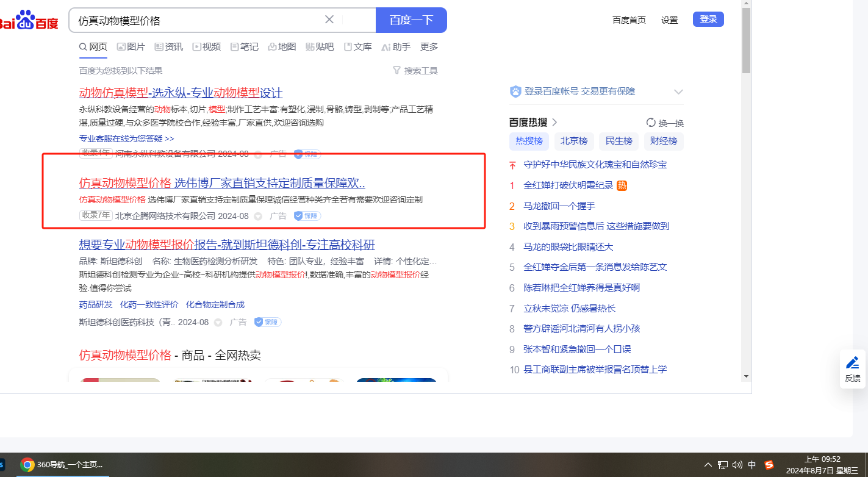The height and width of the screenshot is (477, 868).
Task: Open hot topic 马龙撤回一个握手
Action: (559, 206)
